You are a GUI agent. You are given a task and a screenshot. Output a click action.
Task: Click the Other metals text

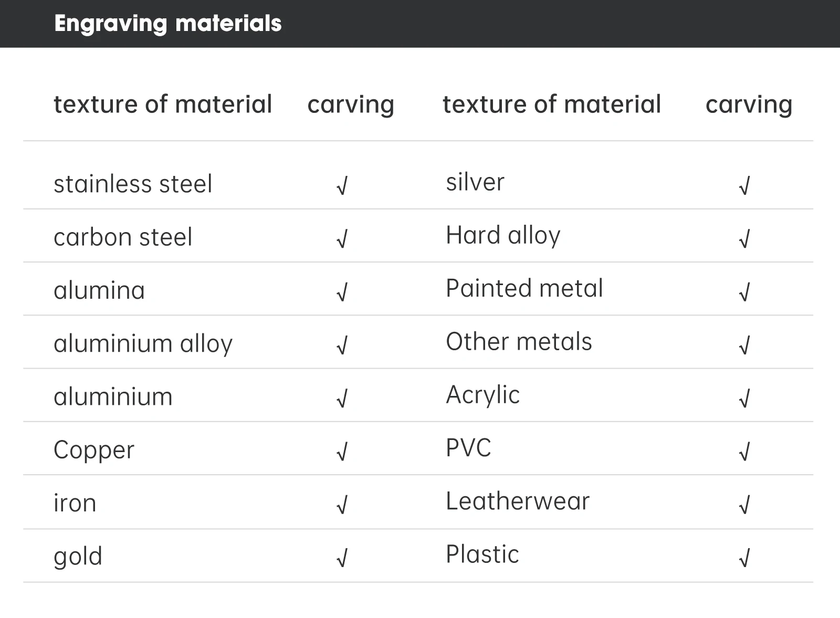pyautogui.click(x=519, y=342)
